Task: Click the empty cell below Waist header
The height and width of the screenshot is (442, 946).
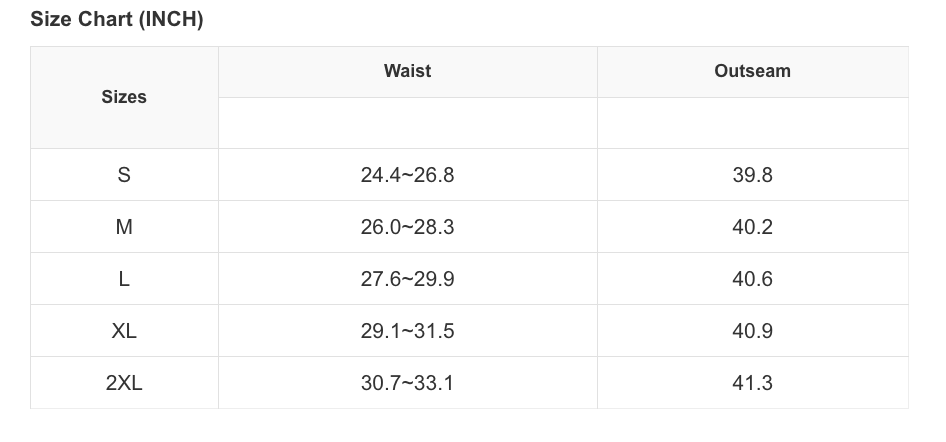Action: (x=407, y=123)
